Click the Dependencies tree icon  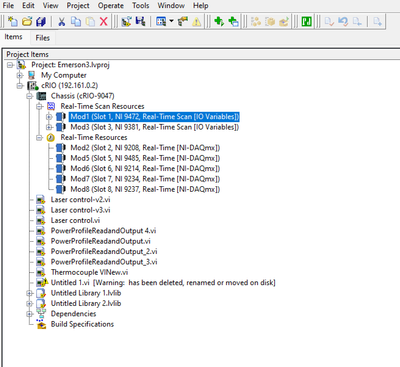41,314
